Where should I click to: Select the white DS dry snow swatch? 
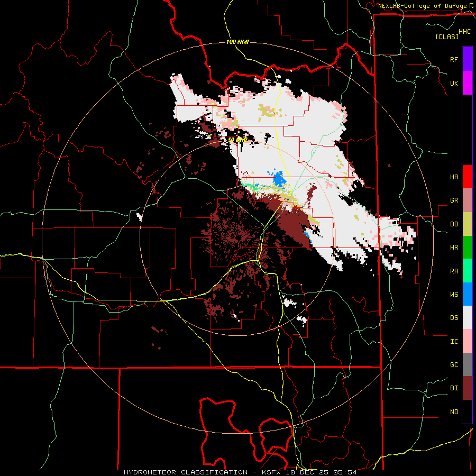pyautogui.click(x=467, y=317)
